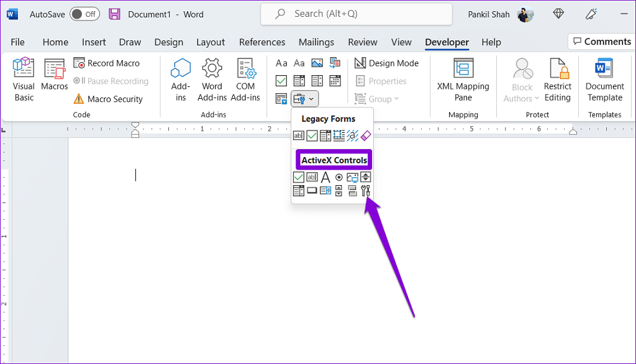The width and height of the screenshot is (636, 364).
Task: Insert Legacy Forms Check Box field
Action: (312, 135)
